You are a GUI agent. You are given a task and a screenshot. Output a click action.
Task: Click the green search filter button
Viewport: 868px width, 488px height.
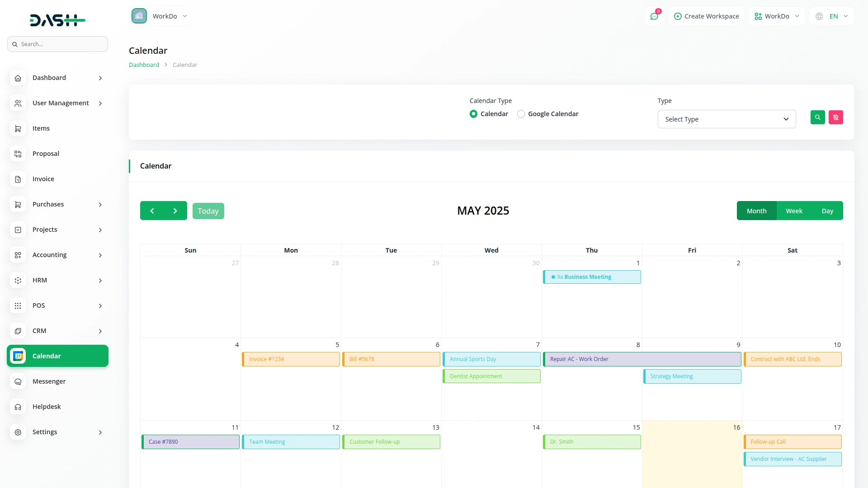818,117
